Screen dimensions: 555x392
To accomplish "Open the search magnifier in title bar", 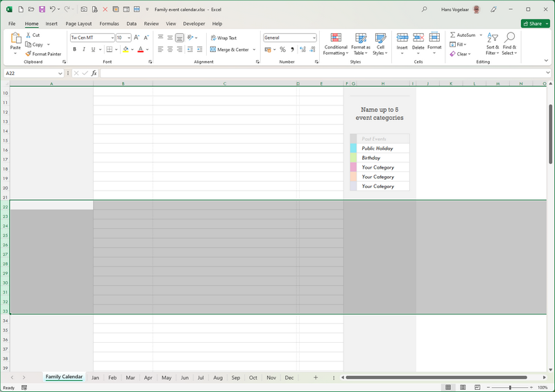I will coord(424,10).
